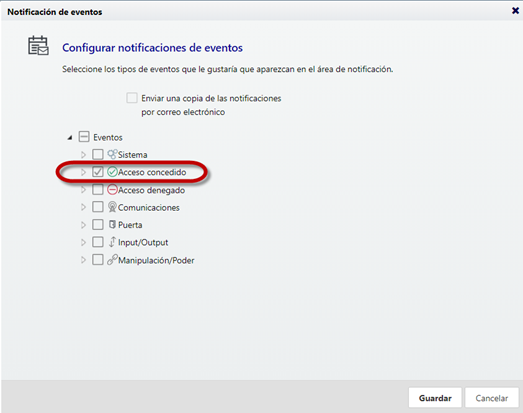
Task: Expand the Sistema category arrow
Action: 83,154
